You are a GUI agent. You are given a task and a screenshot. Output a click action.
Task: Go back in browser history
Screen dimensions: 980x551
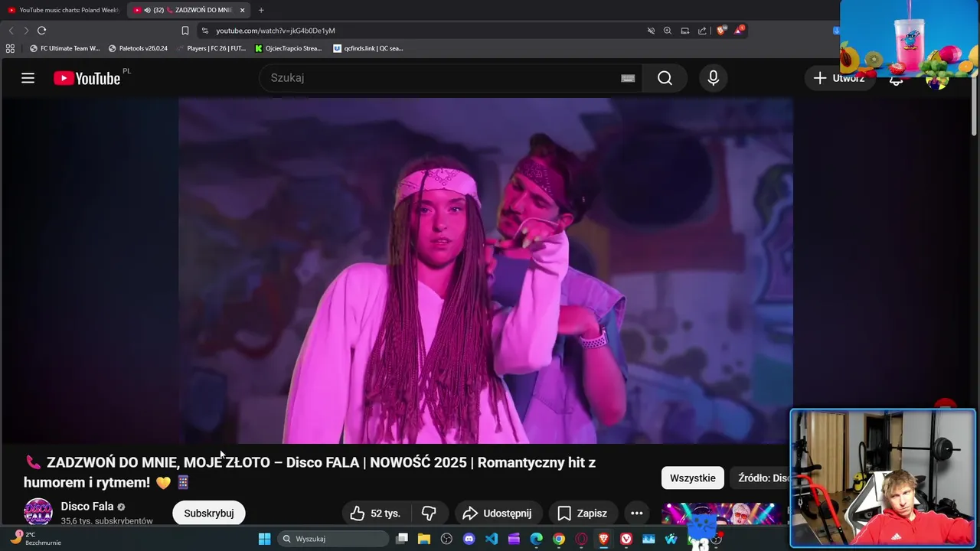tap(11, 31)
